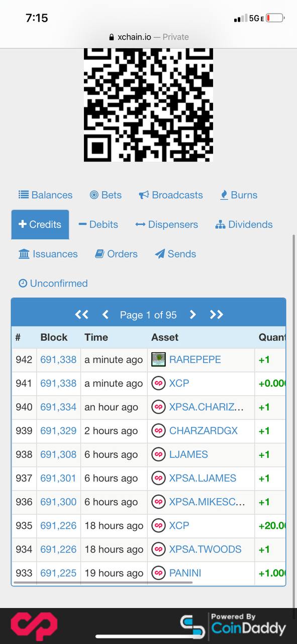The image size is (297, 644).
Task: Switch to the Orders tab
Action: pos(116,254)
